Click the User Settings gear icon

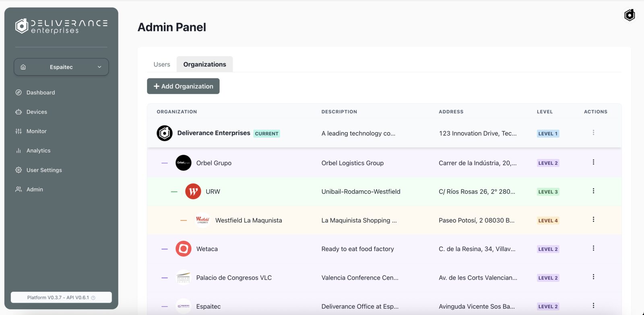[x=19, y=170]
